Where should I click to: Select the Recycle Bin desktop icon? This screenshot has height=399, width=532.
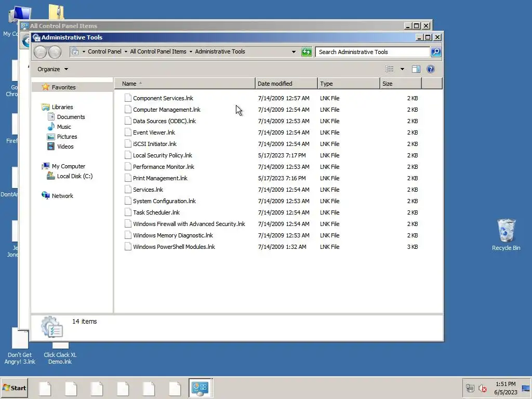[x=506, y=235]
